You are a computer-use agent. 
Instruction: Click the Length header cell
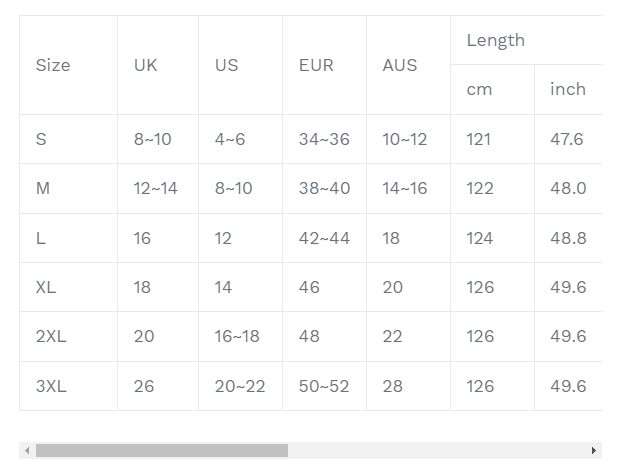coord(526,40)
